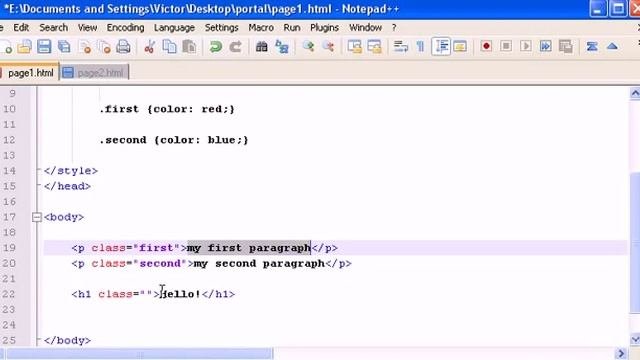Viewport: 640px width, 360px height.
Task: Open the Plugins menu
Action: [324, 28]
